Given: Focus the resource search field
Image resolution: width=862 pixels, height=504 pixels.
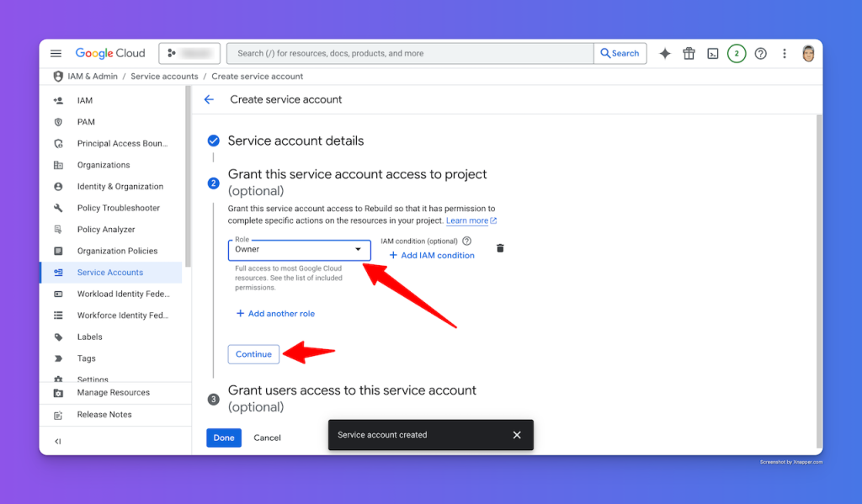Looking at the screenshot, I should 410,53.
